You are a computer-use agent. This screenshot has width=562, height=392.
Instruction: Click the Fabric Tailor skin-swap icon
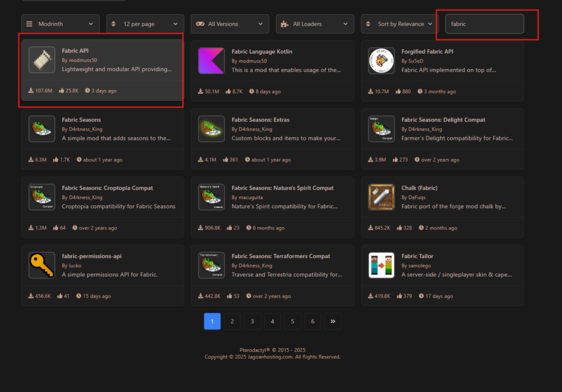[381, 265]
